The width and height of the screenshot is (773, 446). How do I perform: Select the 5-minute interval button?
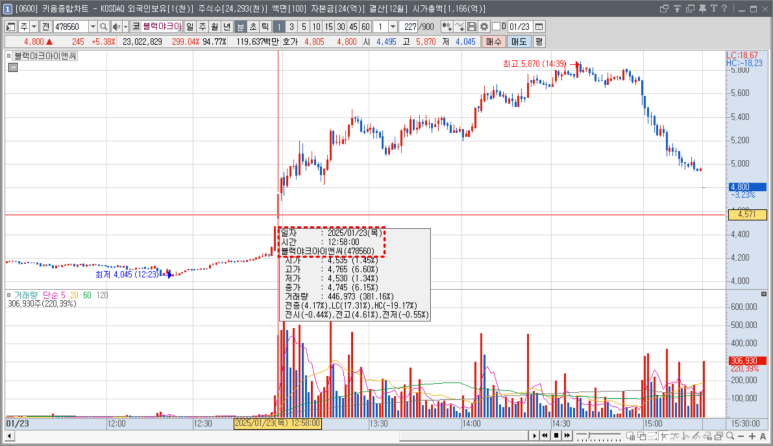304,27
